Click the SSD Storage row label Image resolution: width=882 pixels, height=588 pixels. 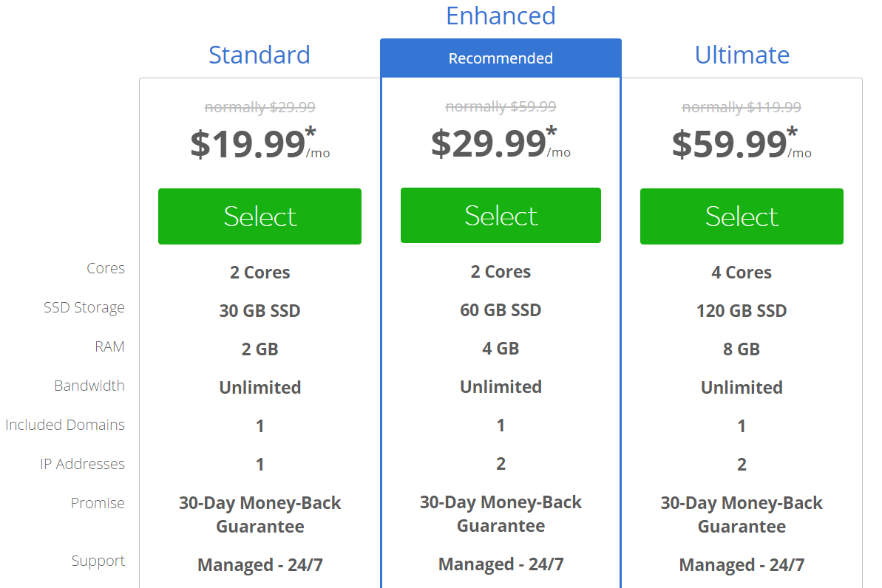coord(84,307)
